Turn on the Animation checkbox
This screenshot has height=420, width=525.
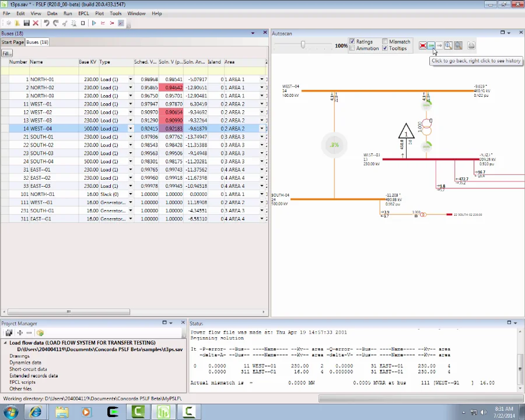click(352, 48)
